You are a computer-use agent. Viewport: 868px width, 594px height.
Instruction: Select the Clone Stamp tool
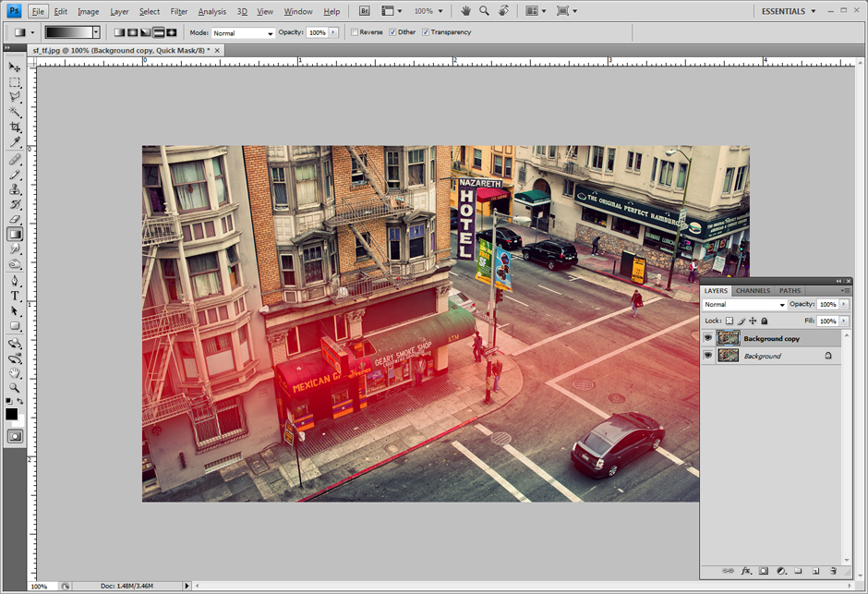point(15,190)
